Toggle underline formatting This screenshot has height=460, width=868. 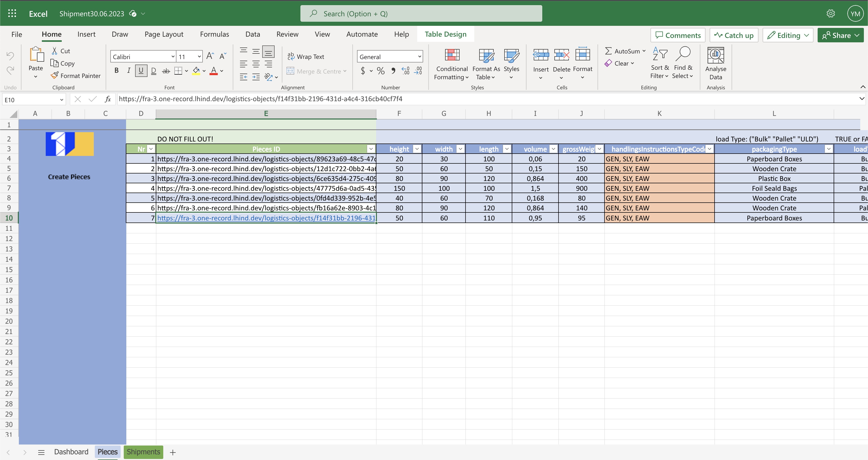click(x=141, y=71)
